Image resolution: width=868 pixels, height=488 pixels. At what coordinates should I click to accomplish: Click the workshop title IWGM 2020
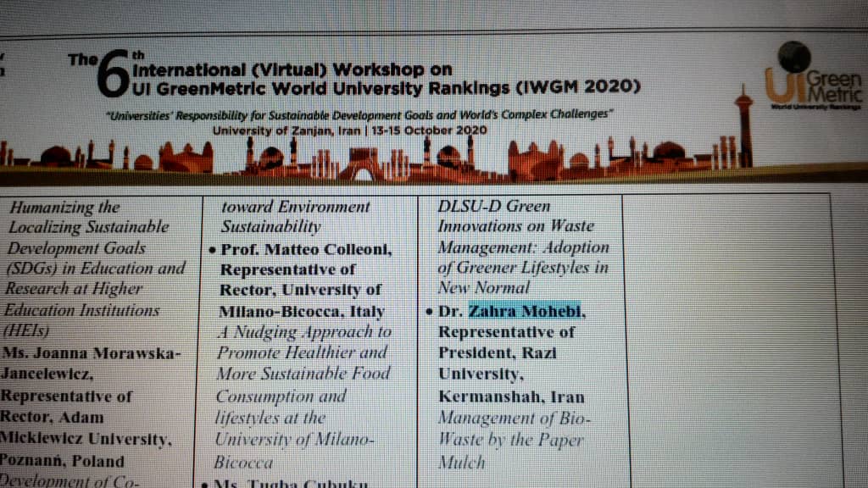coord(386,87)
